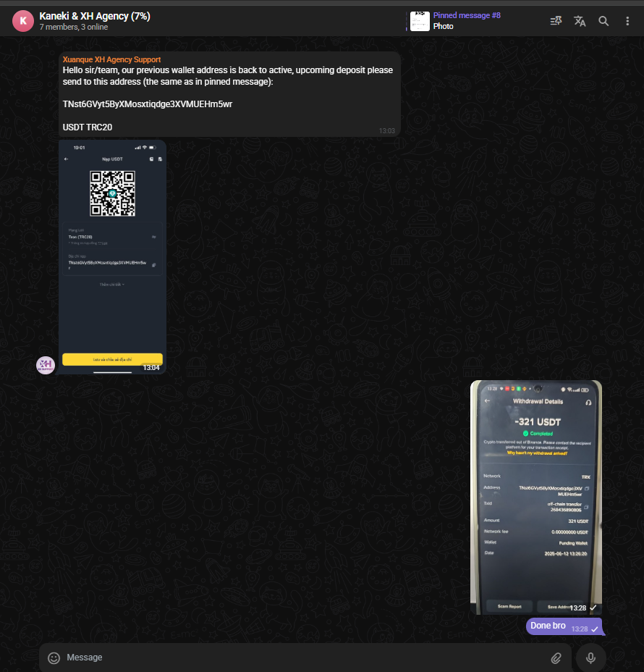Click the translate chat icon

[580, 21]
